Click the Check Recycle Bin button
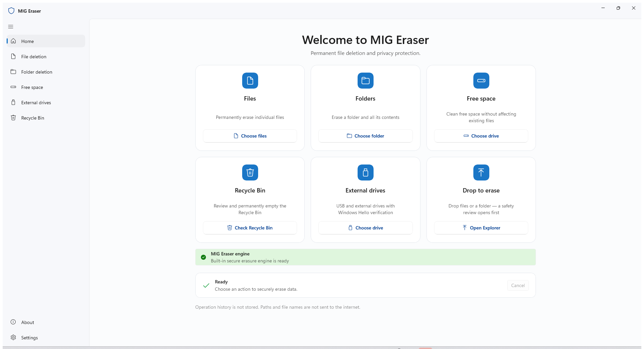The image size is (644, 349). (250, 228)
